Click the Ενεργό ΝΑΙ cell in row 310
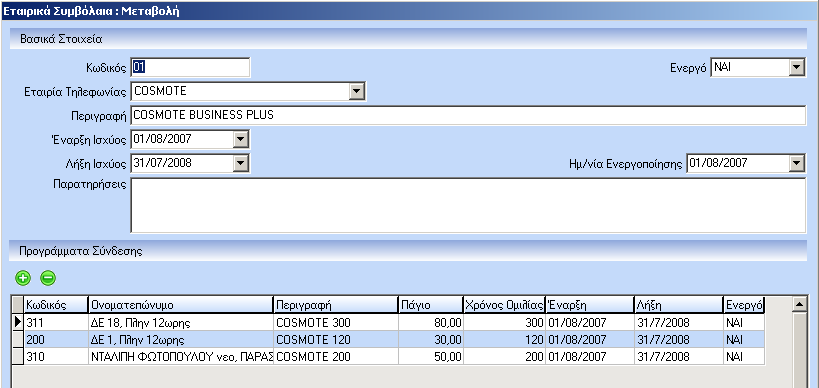The width and height of the screenshot is (819, 388). coord(744,357)
